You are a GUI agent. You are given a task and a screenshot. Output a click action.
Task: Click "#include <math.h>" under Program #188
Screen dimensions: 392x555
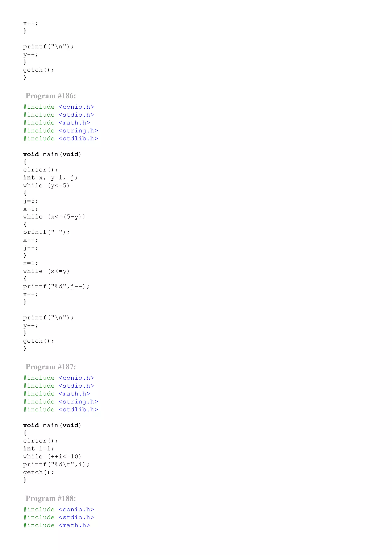click(57, 526)
